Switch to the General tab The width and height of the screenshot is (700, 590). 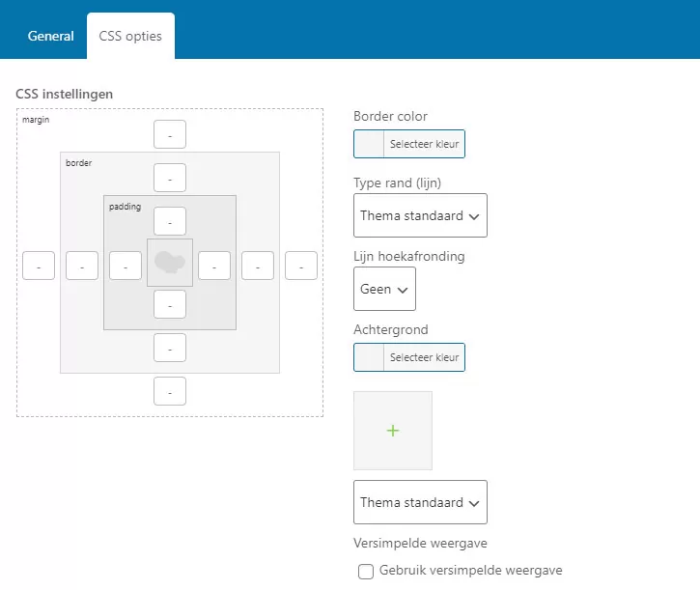50,37
